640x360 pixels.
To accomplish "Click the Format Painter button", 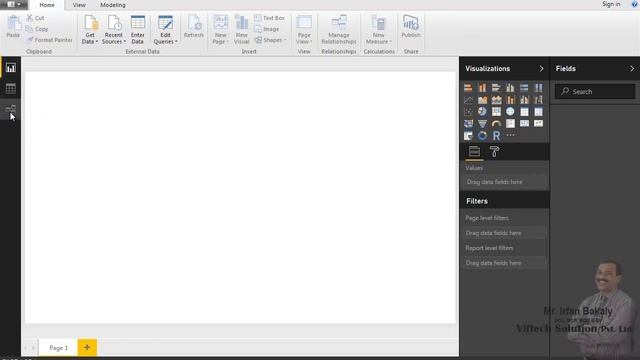I will pyautogui.click(x=49, y=40).
